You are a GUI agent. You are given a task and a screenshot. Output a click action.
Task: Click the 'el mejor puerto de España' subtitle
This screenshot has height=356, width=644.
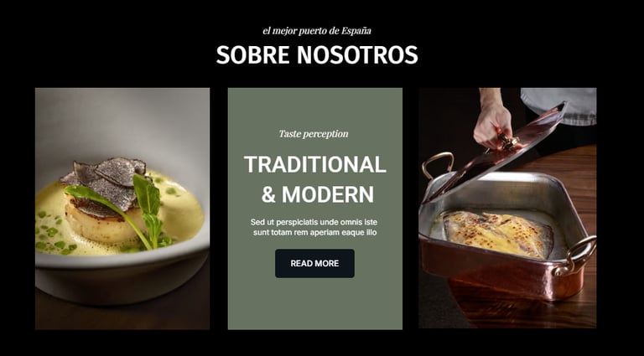click(317, 31)
